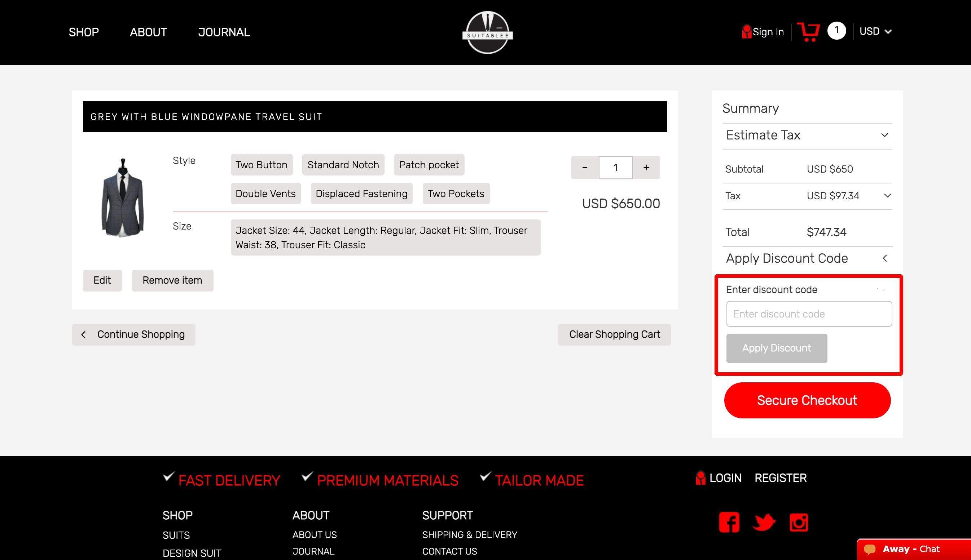Open the Twitter bird icon

[764, 522]
